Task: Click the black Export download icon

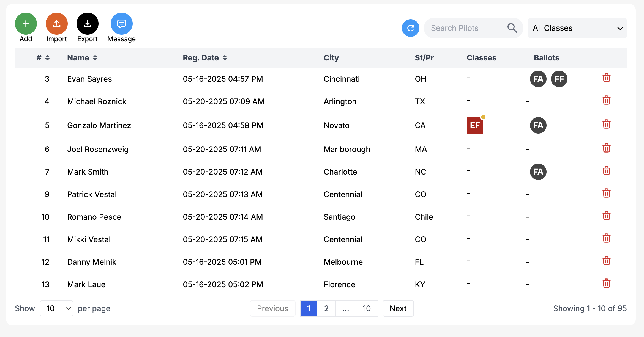Action: click(88, 24)
